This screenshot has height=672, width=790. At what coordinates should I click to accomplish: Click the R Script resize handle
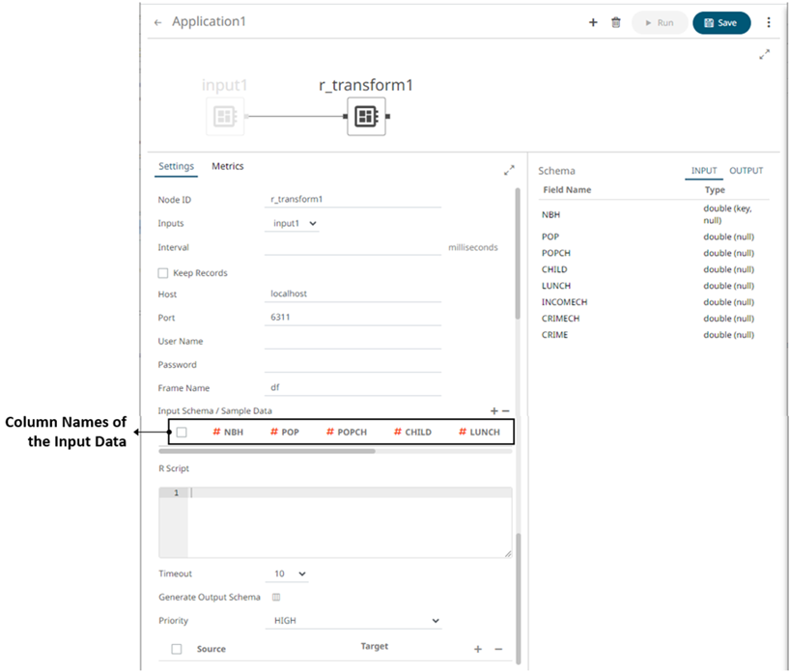(x=508, y=553)
